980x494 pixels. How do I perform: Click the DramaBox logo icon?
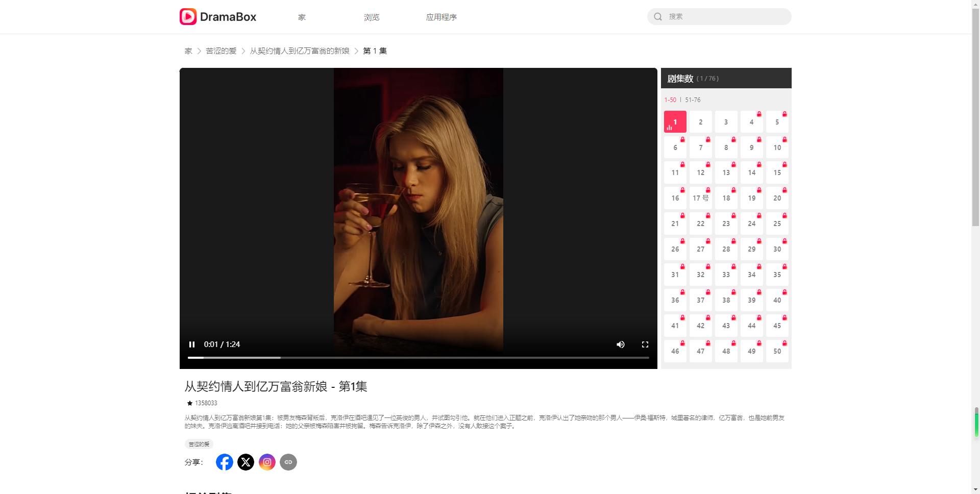point(188,16)
